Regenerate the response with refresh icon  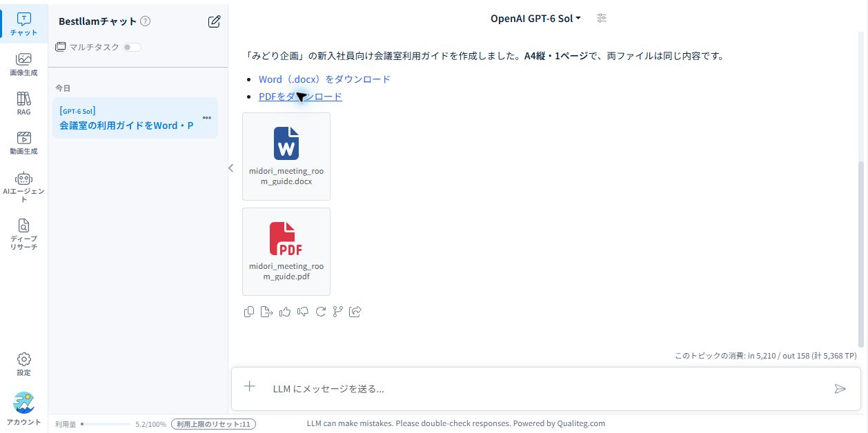click(320, 312)
